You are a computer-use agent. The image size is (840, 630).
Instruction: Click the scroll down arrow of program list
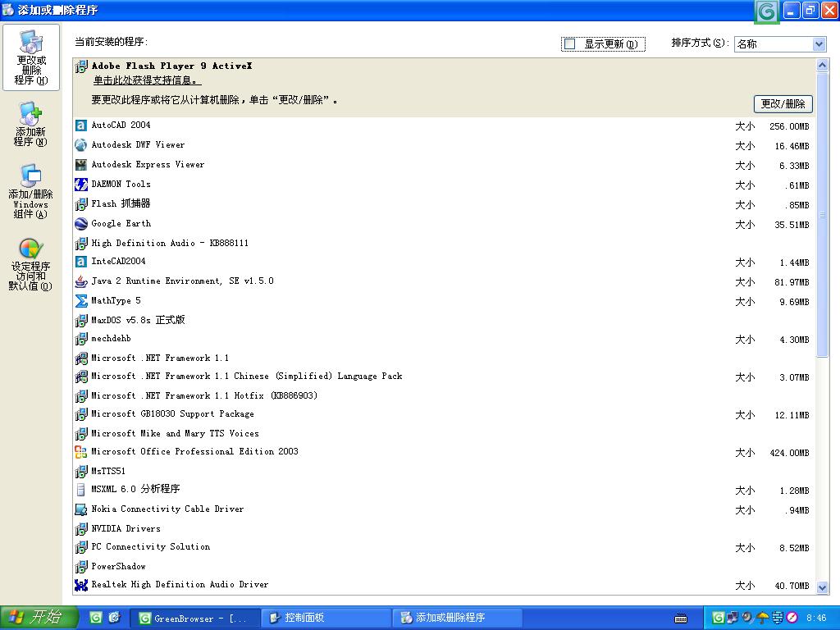tap(822, 587)
